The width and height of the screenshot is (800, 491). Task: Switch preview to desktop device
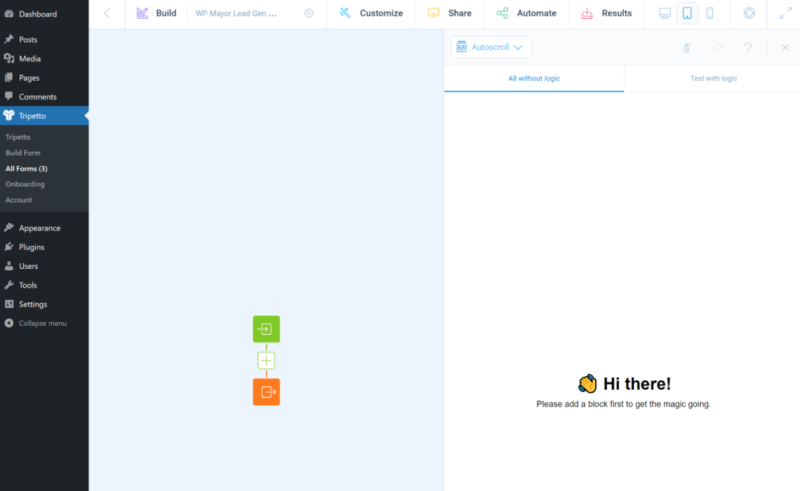(x=665, y=13)
